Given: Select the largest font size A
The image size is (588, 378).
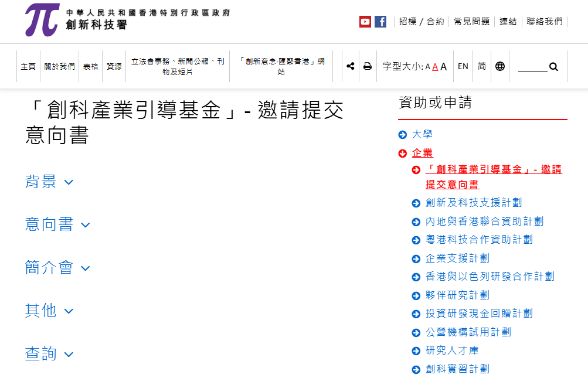Looking at the screenshot, I should tap(444, 67).
